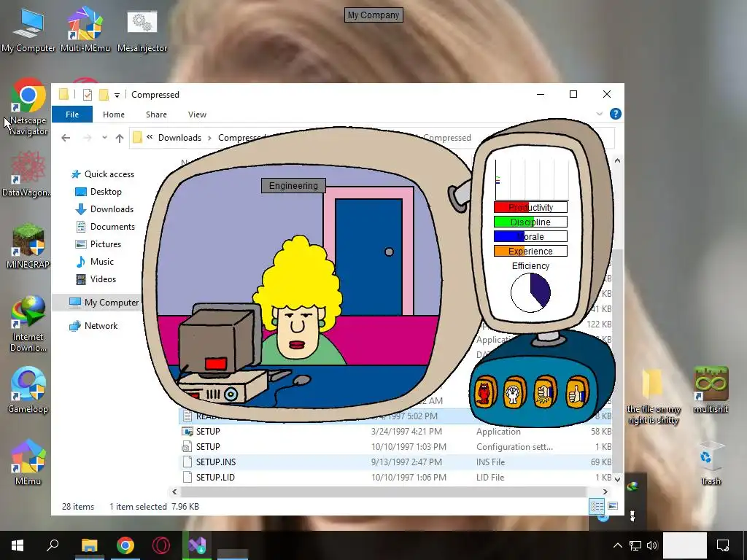The height and width of the screenshot is (560, 747).
Task: Select the SETUP Application file
Action: (x=395, y=432)
